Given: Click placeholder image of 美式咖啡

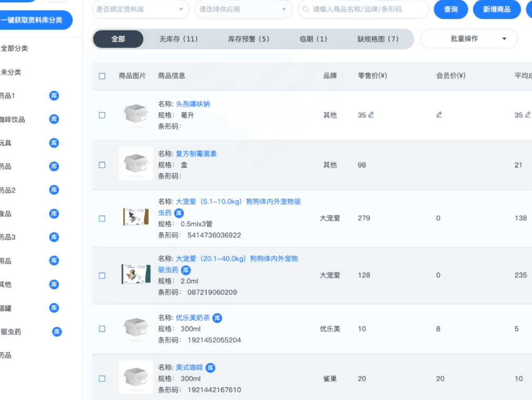Looking at the screenshot, I should 136,377.
